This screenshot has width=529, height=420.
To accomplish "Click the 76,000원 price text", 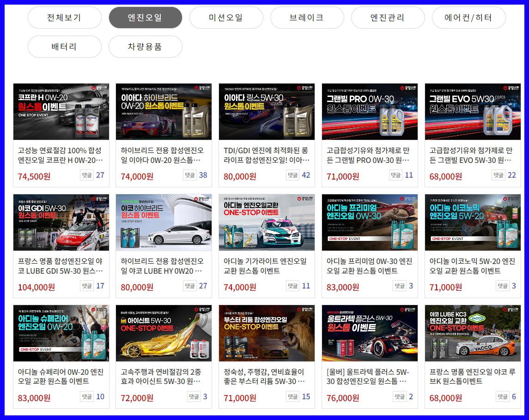I will (343, 398).
